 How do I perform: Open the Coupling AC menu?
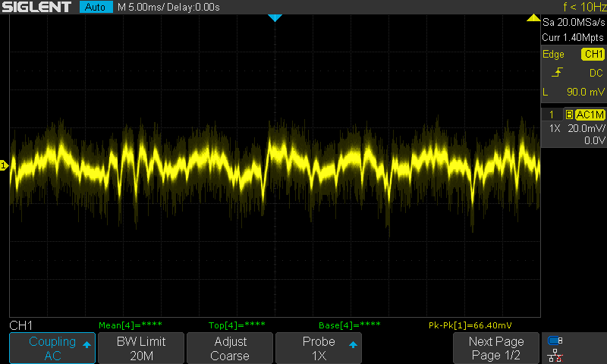coord(52,348)
